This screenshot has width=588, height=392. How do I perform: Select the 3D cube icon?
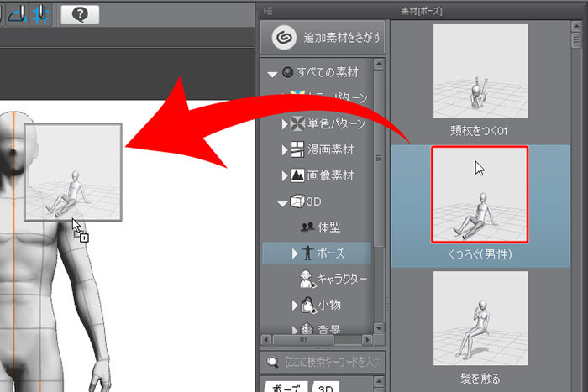click(297, 201)
